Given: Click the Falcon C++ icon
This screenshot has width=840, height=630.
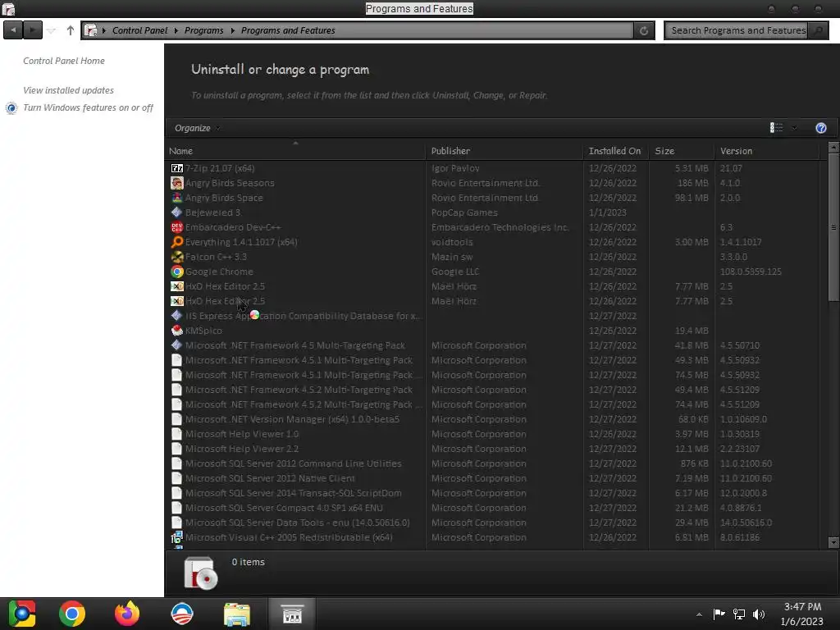Looking at the screenshot, I should 177,257.
